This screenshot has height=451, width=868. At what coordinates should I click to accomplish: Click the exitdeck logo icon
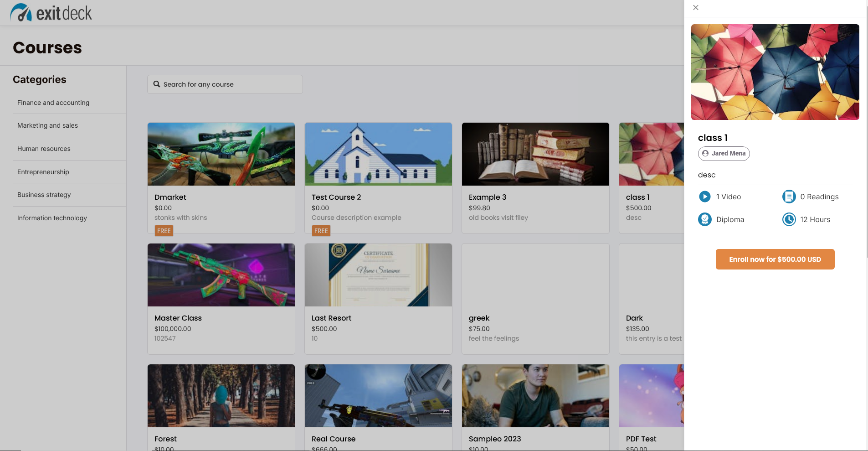pyautogui.click(x=21, y=13)
